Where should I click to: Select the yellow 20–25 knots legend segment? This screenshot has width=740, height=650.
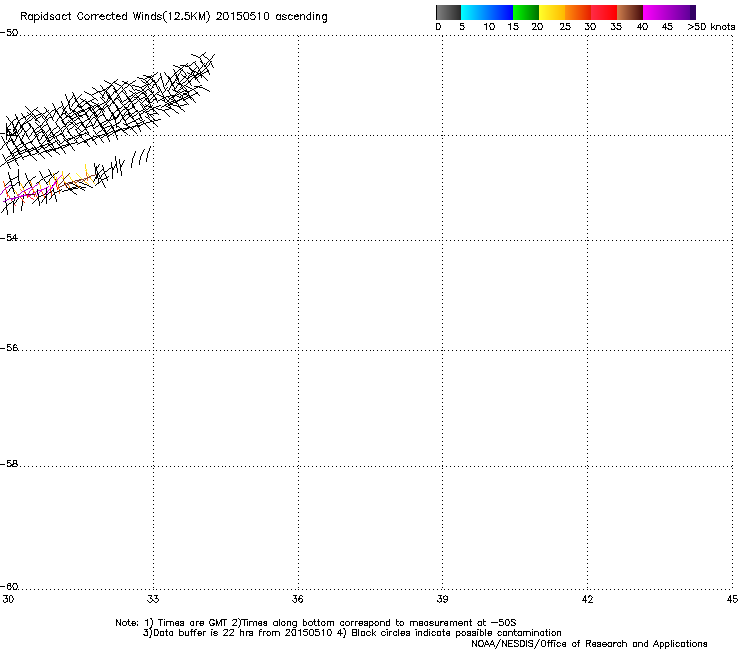(x=552, y=12)
